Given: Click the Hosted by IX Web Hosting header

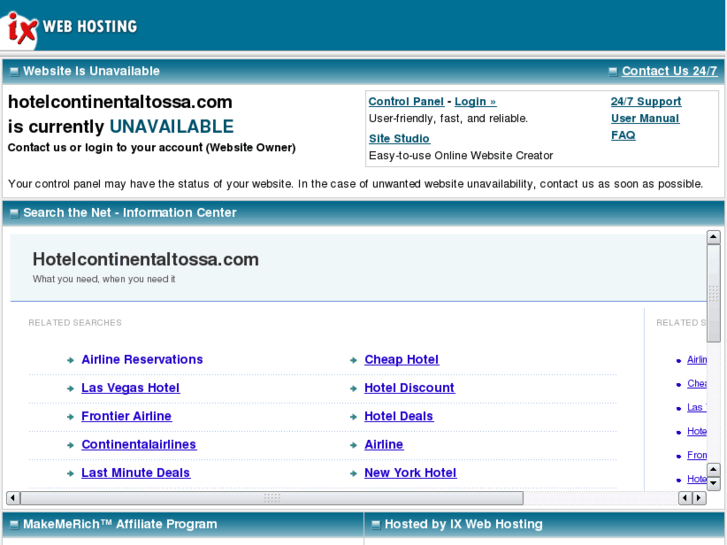Looking at the screenshot, I should [464, 524].
